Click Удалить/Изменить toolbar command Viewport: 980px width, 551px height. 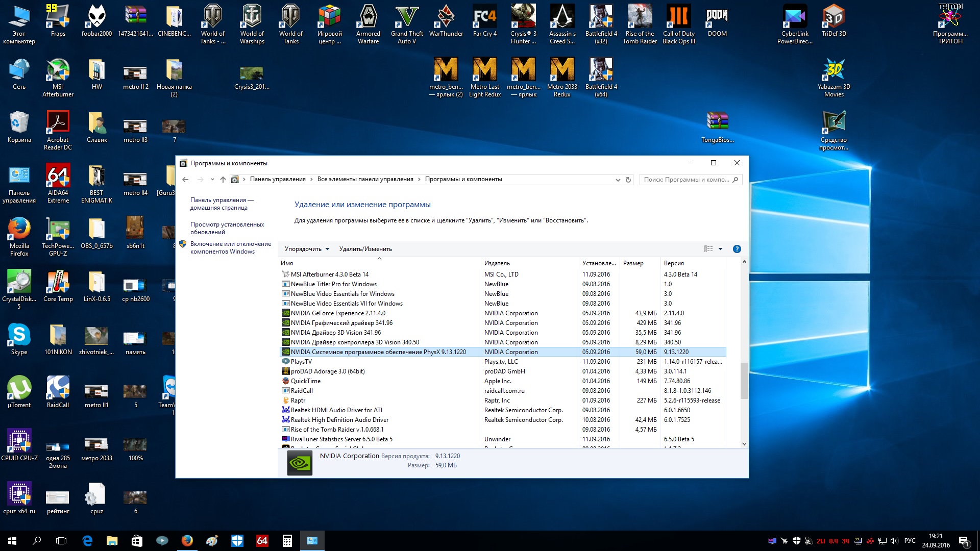coord(365,249)
